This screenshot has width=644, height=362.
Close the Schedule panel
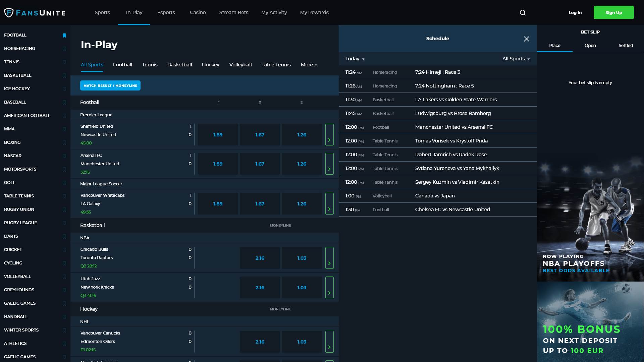click(x=526, y=39)
